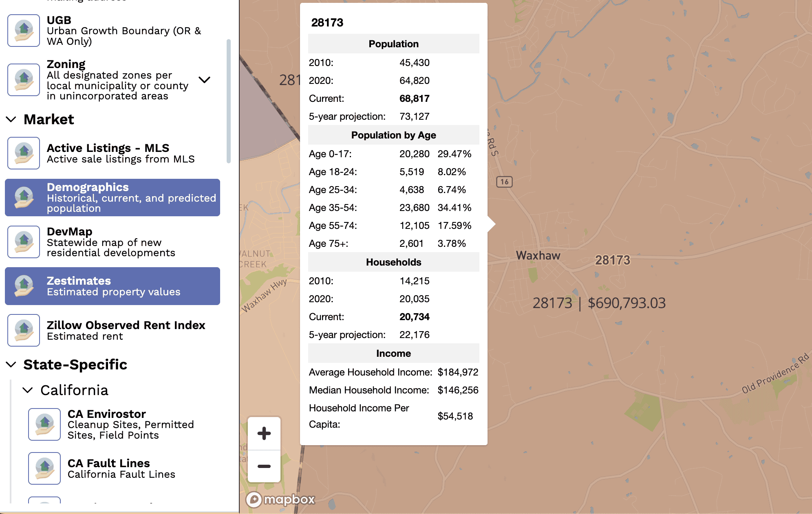
Task: Zoom in on the map
Action: [264, 433]
